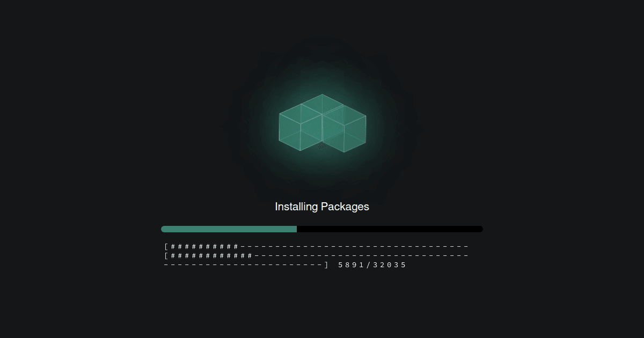Click the hash marks on second ASCII line

point(211,256)
